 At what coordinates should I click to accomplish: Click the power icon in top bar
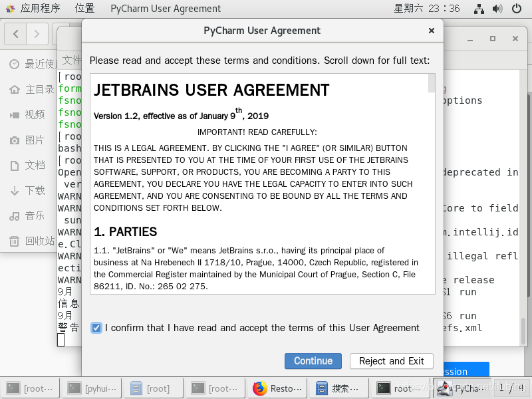tap(517, 9)
